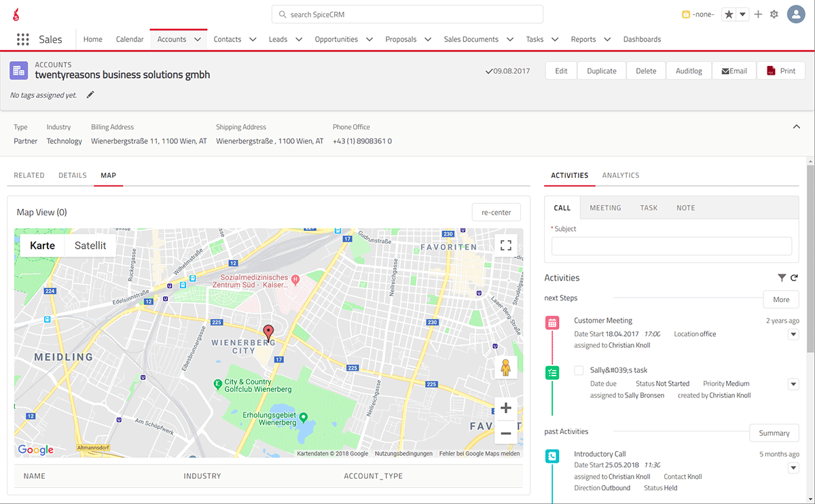Open the settings gear icon
The width and height of the screenshot is (815, 504).
774,14
